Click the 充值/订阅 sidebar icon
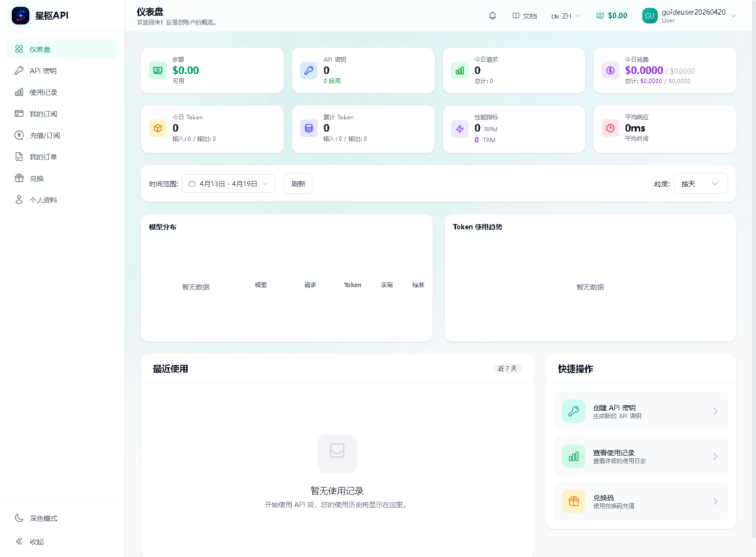Viewport: 756px width, 557px height. (44, 135)
